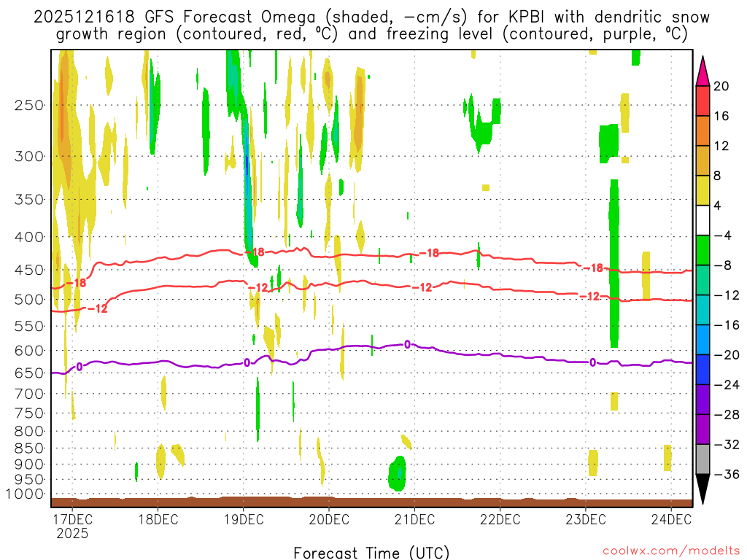Click the 19DEC time axis label
Image resolution: width=747 pixels, height=560 pixels.
coord(244,519)
